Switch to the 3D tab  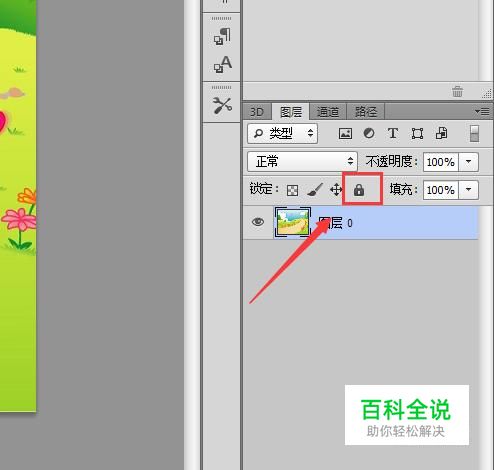(x=257, y=112)
